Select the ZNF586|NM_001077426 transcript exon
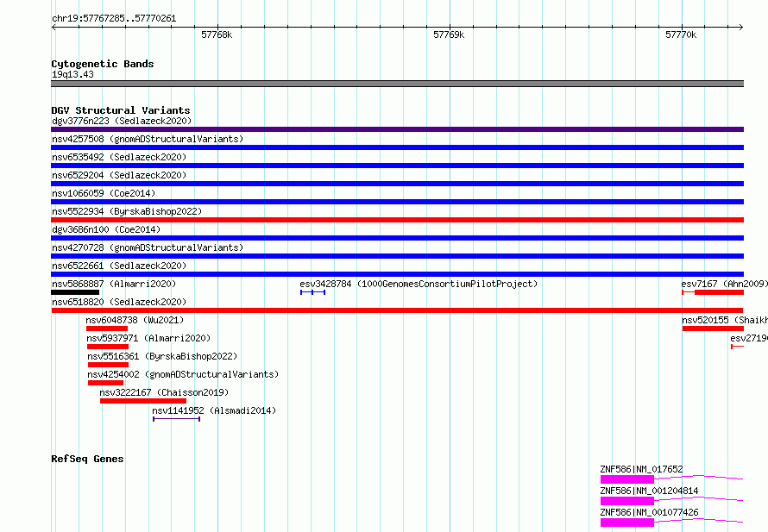 point(627,523)
